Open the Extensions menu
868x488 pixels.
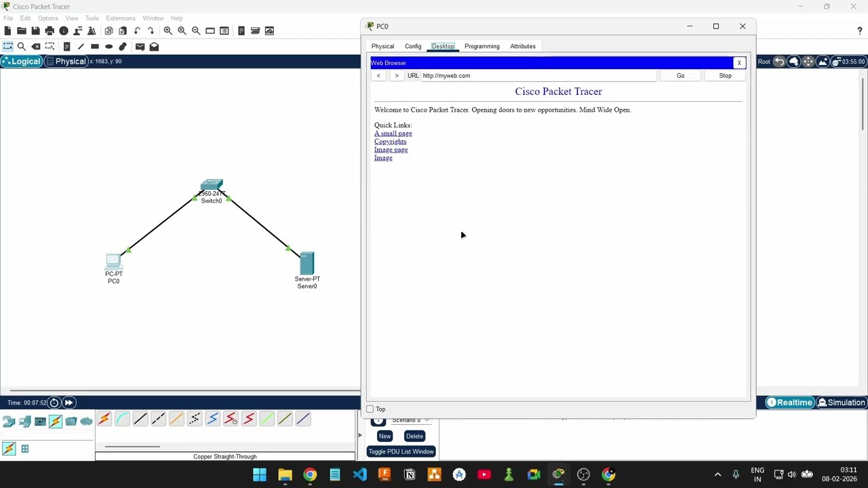[x=121, y=18]
